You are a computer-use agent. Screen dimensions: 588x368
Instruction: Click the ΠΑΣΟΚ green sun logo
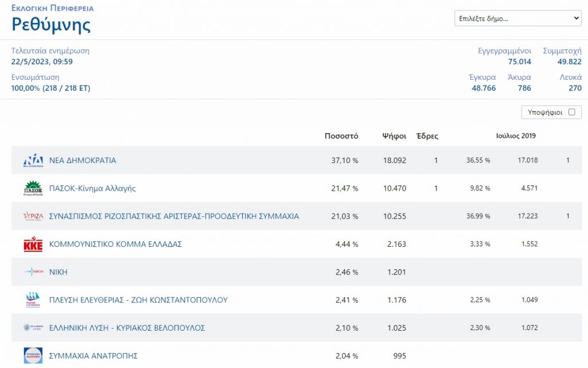pyautogui.click(x=33, y=188)
